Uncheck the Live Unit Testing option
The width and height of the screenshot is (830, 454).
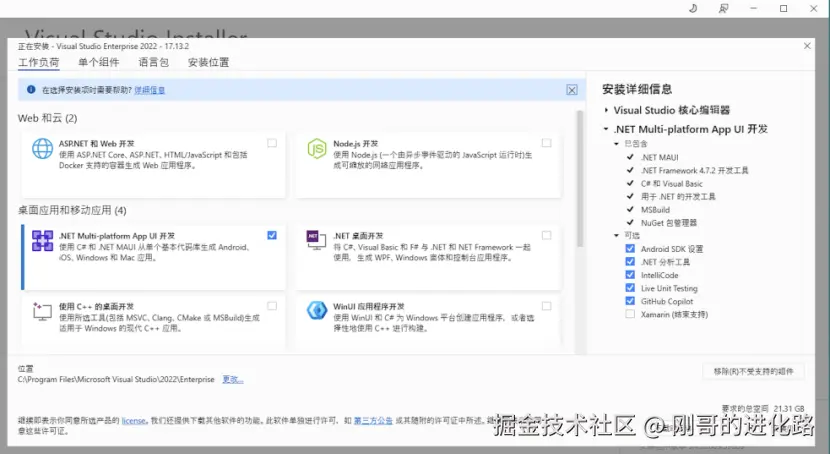click(630, 288)
